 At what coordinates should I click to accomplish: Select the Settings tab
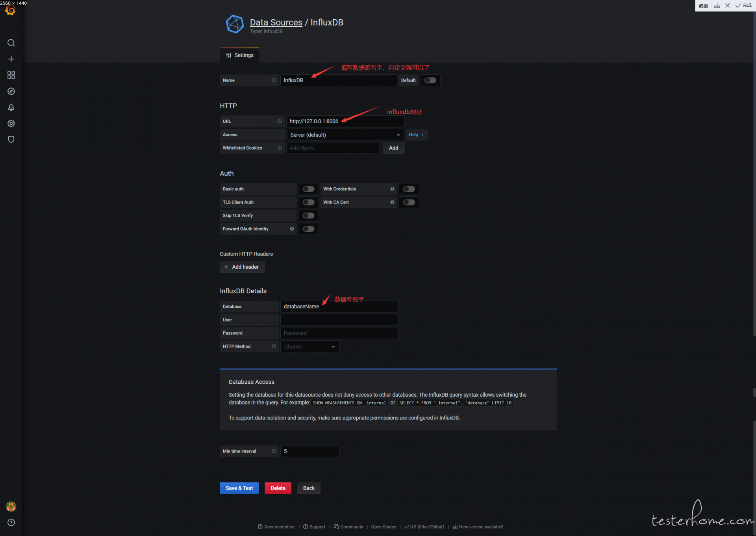click(239, 55)
